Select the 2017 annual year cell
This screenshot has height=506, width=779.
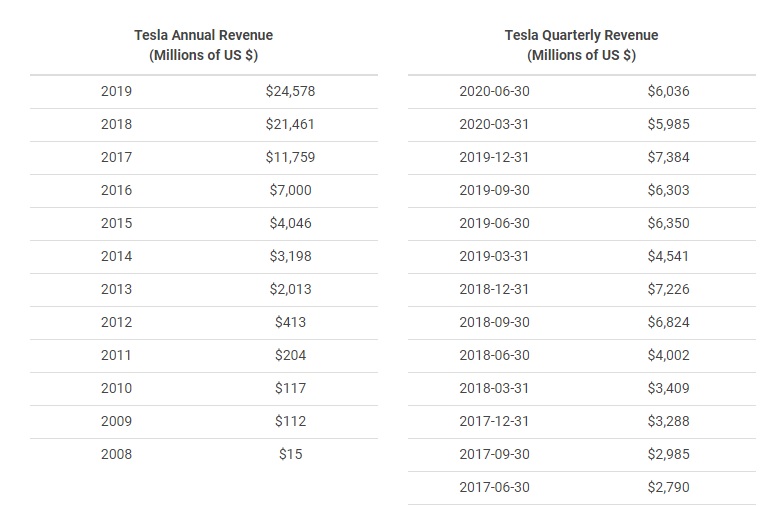tap(116, 157)
